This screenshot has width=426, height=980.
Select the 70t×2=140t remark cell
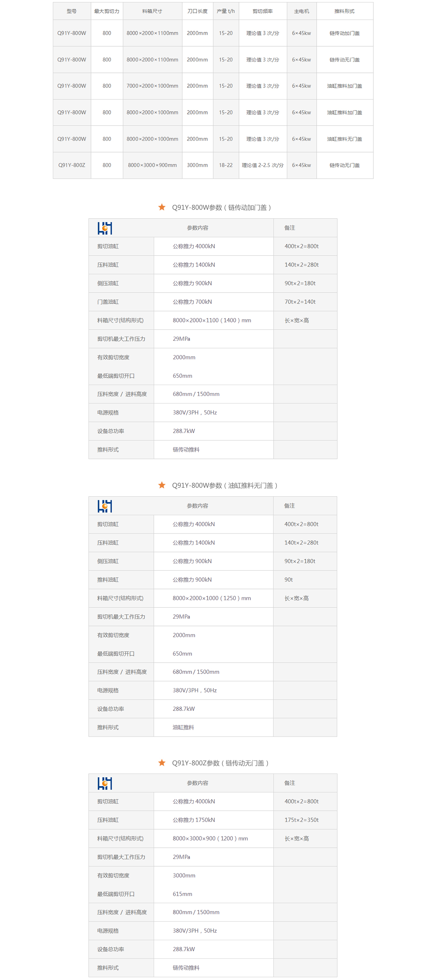[300, 302]
